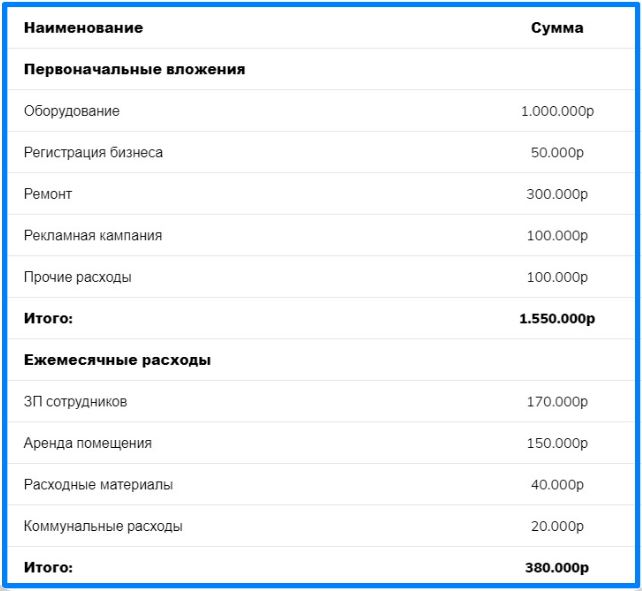
Task: Click the "Прочие расходы" row label
Action: 77,277
